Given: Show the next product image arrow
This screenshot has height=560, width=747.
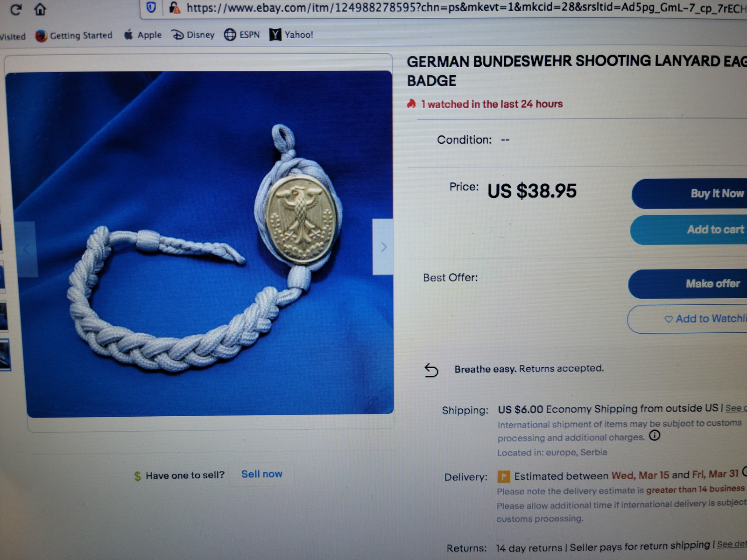Looking at the screenshot, I should point(383,247).
